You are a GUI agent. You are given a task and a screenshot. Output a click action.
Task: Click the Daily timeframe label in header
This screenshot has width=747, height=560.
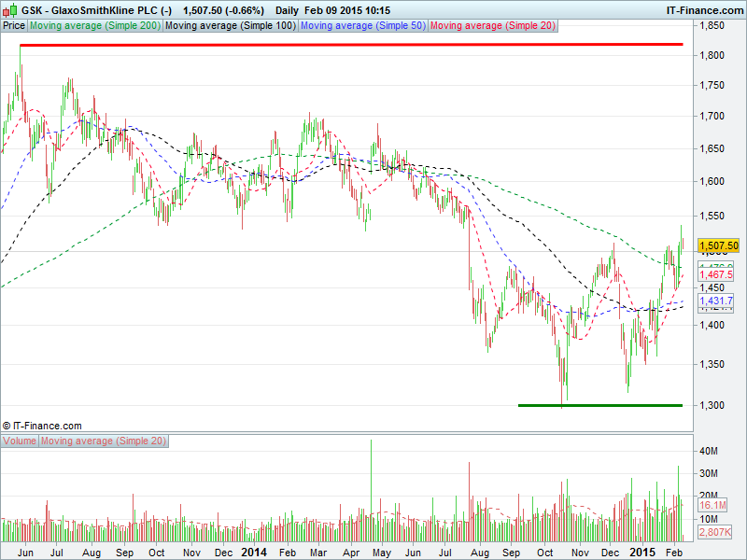(x=289, y=9)
